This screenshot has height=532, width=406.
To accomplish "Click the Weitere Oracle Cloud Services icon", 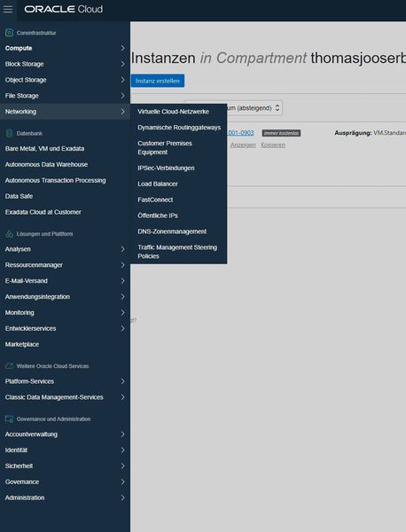I will click(9, 366).
